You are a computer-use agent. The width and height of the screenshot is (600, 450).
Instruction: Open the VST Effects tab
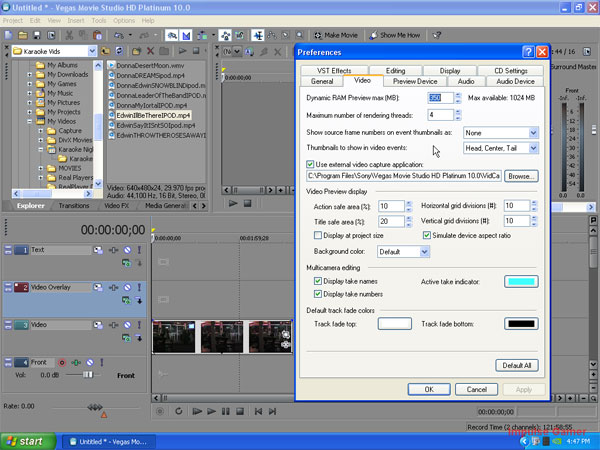pyautogui.click(x=334, y=70)
